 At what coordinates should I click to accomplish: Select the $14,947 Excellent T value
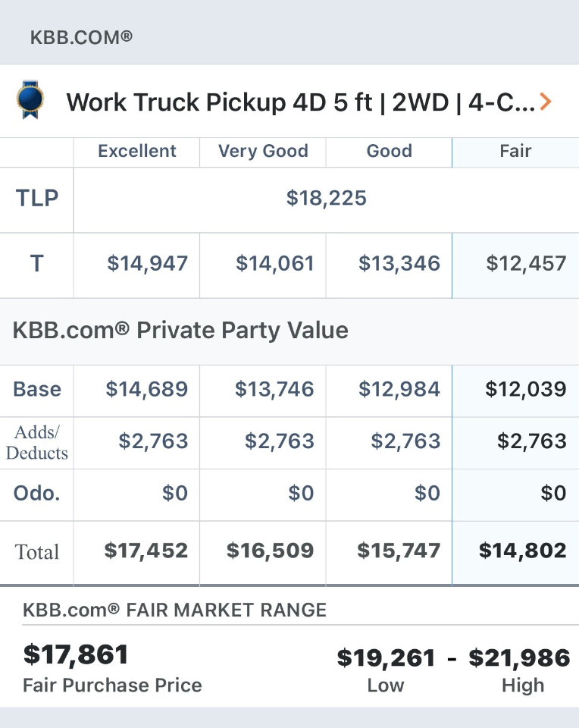click(147, 263)
